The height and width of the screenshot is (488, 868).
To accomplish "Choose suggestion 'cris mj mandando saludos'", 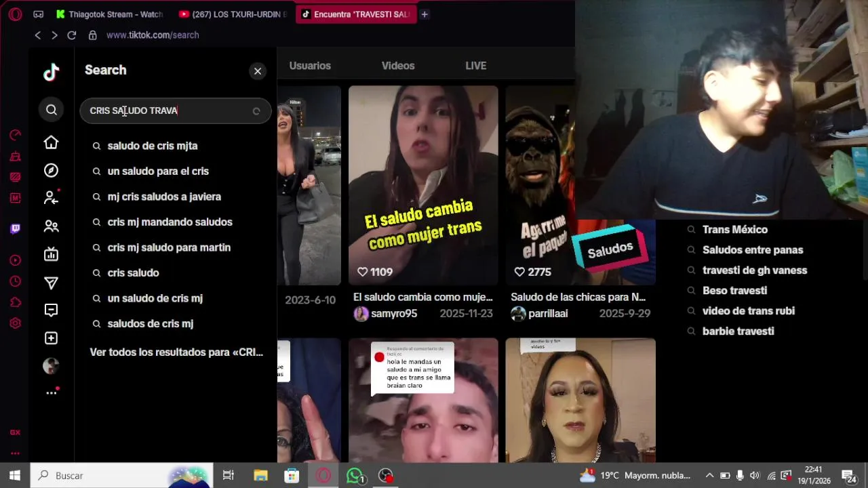I will click(x=170, y=222).
